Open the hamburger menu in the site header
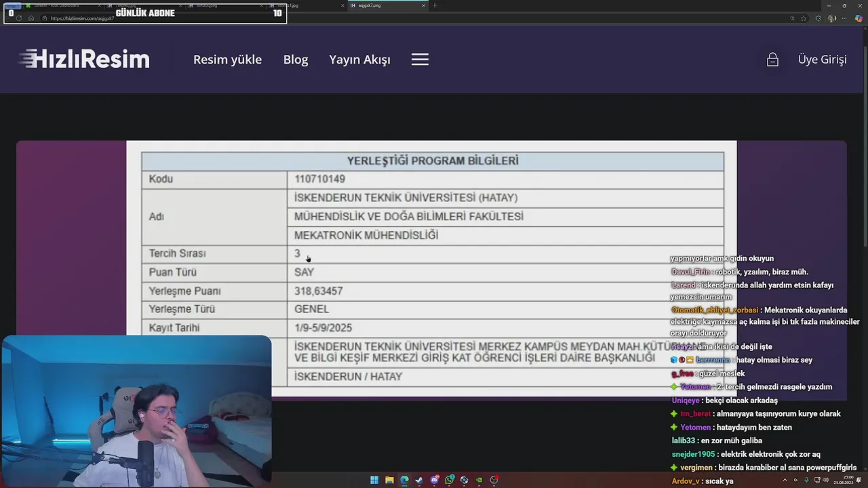Image resolution: width=868 pixels, height=488 pixels. (420, 60)
